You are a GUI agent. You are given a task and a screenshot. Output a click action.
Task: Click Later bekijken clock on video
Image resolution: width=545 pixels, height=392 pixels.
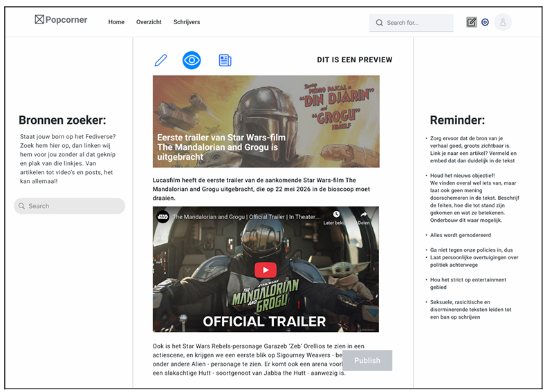(335, 215)
